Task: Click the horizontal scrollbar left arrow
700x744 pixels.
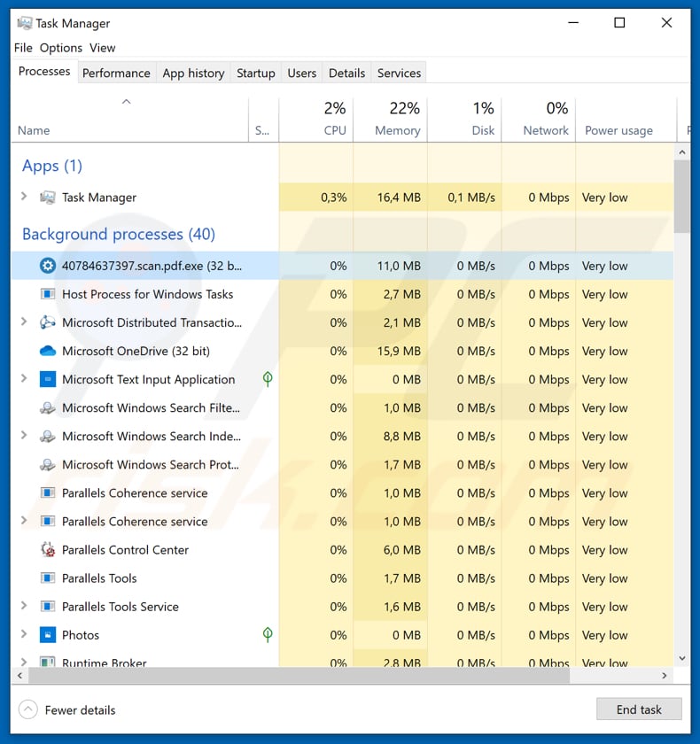Action: [x=19, y=675]
